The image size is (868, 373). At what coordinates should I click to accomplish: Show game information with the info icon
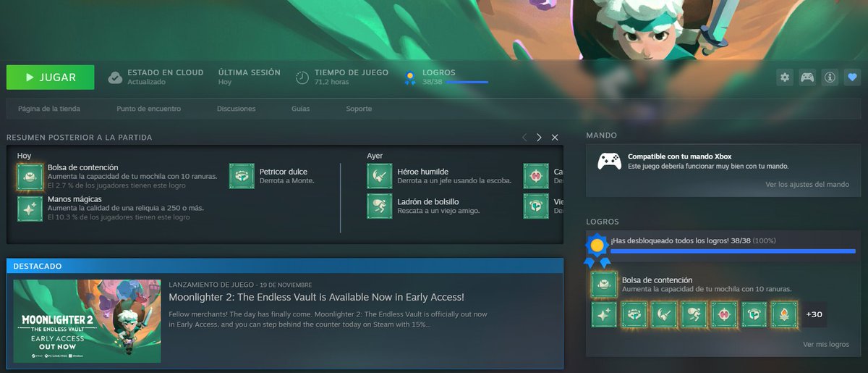(x=830, y=77)
